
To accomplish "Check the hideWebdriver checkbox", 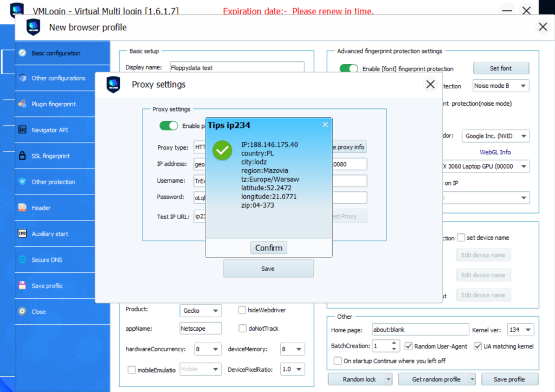I will (242, 310).
